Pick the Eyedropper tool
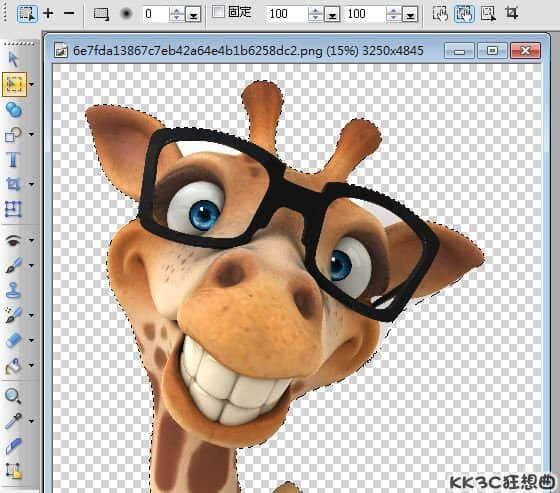560x493 pixels. coord(13,421)
